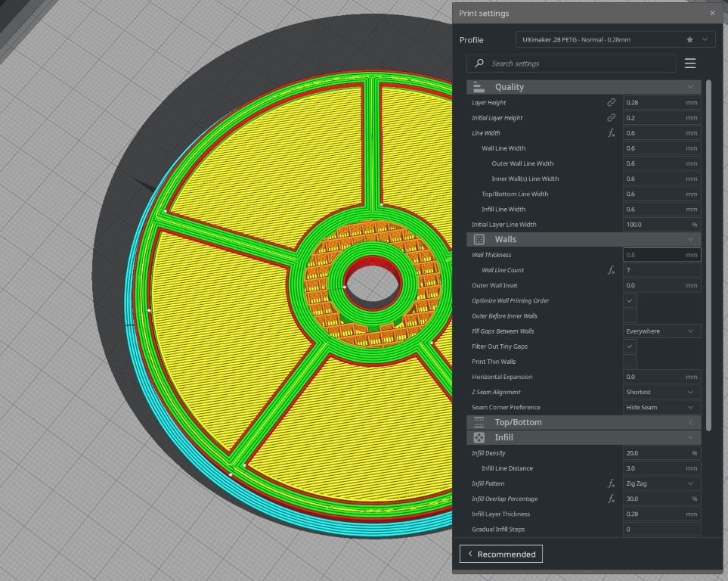Click the fx formula icon beside Line Width
The image size is (728, 581).
(x=611, y=133)
